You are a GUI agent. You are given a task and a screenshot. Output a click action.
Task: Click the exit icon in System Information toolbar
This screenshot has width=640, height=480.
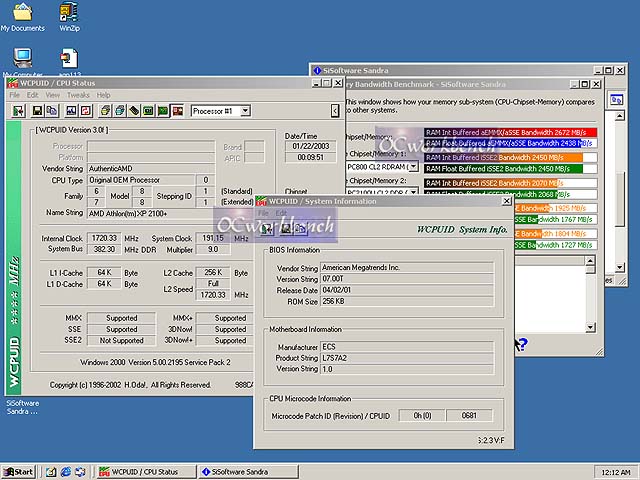click(267, 229)
